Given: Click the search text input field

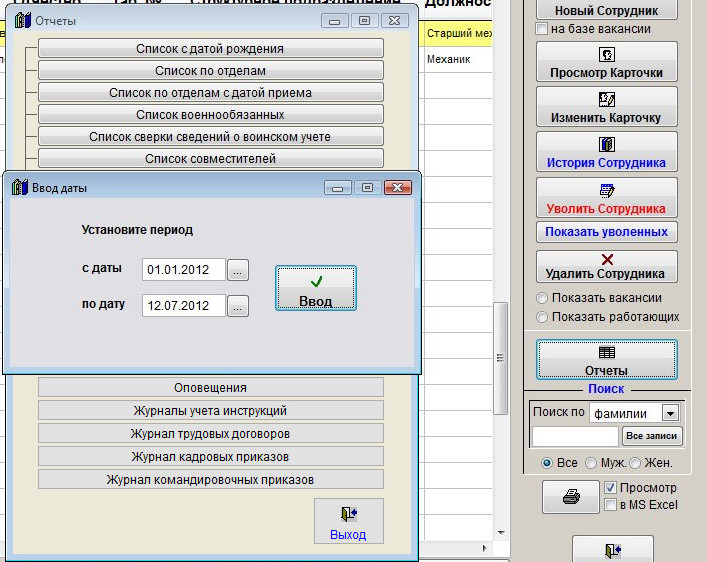Looking at the screenshot, I should pyautogui.click(x=575, y=437).
